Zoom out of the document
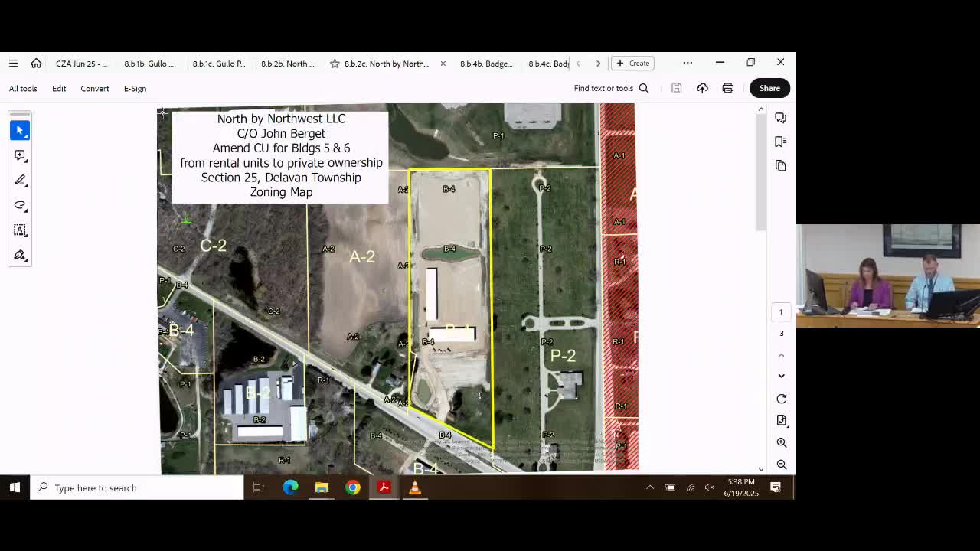Image resolution: width=980 pixels, height=551 pixels. (x=781, y=465)
